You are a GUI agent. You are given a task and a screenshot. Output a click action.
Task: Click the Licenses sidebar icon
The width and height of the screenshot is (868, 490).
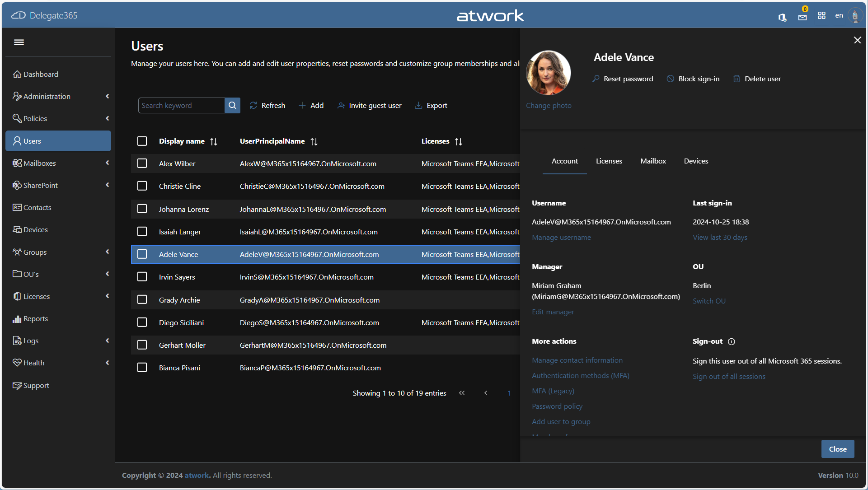tap(17, 296)
